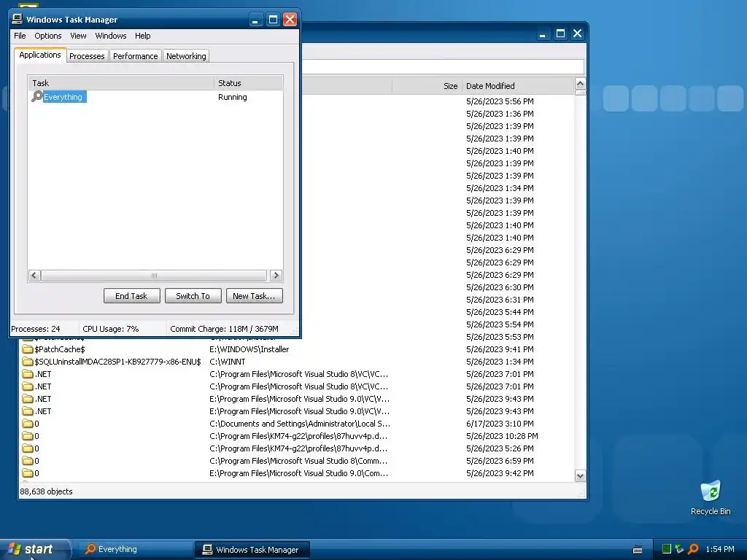The width and height of the screenshot is (747, 560).
Task: Sort by Date Modified column in Everything
Action: 518,86
